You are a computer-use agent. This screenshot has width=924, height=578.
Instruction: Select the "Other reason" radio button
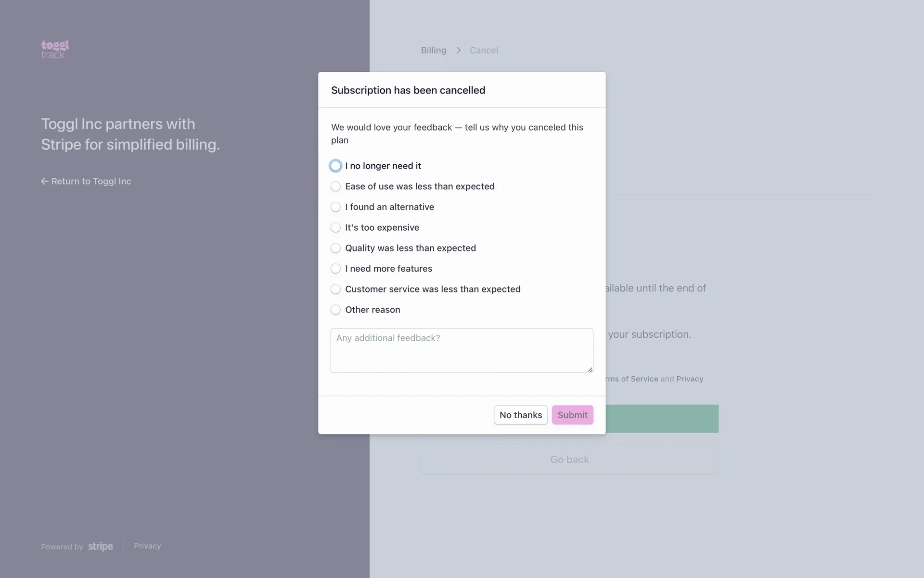coord(335,310)
